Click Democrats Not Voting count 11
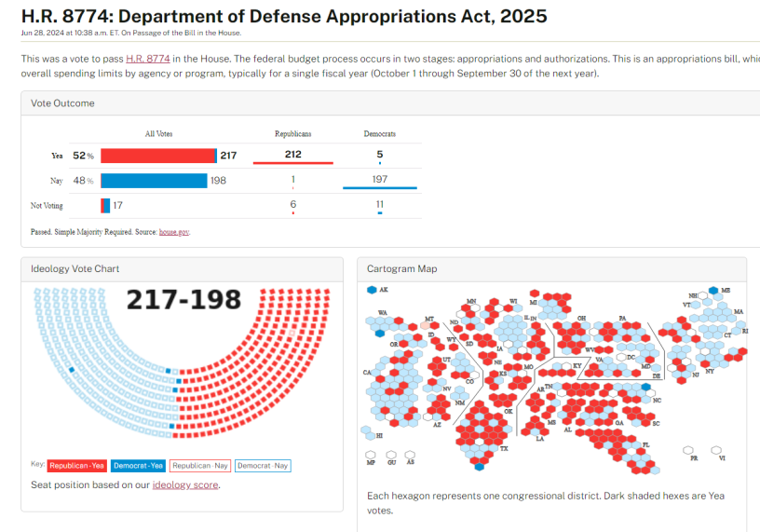Screen dimensions: 760x532 pyautogui.click(x=379, y=204)
